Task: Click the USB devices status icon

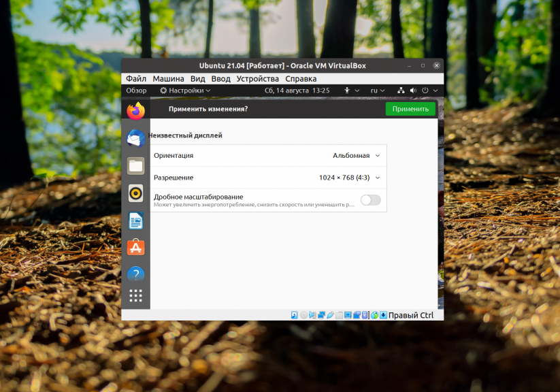Action: tap(331, 315)
